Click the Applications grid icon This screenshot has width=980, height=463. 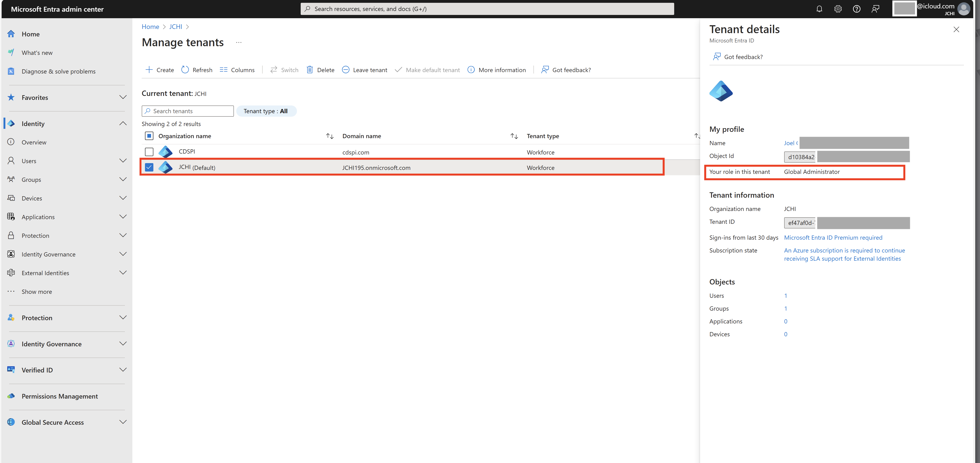pos(11,217)
